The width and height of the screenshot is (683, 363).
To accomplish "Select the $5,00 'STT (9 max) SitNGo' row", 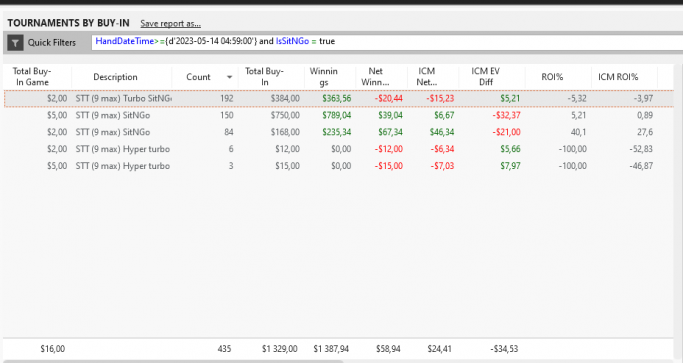I will [339, 115].
